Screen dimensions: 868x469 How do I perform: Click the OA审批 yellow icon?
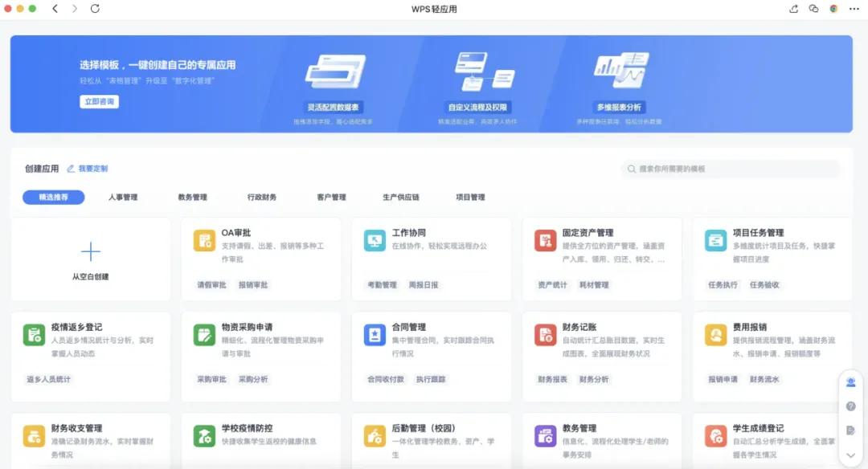pyautogui.click(x=204, y=241)
